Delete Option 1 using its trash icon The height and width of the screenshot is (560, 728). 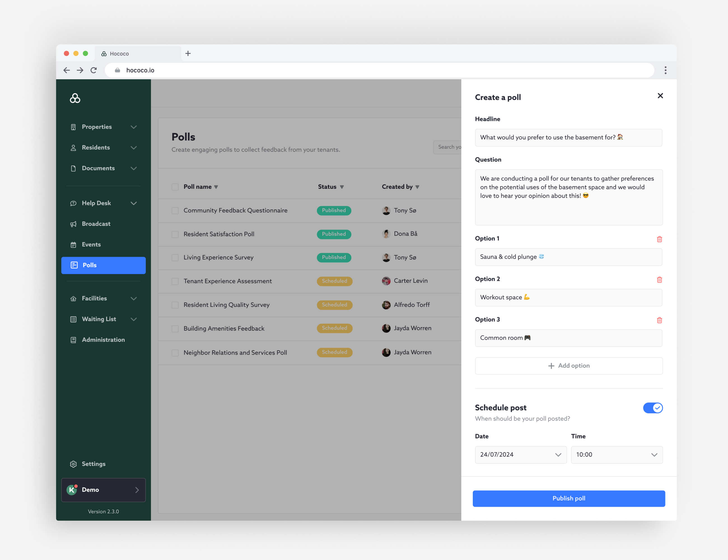(659, 239)
